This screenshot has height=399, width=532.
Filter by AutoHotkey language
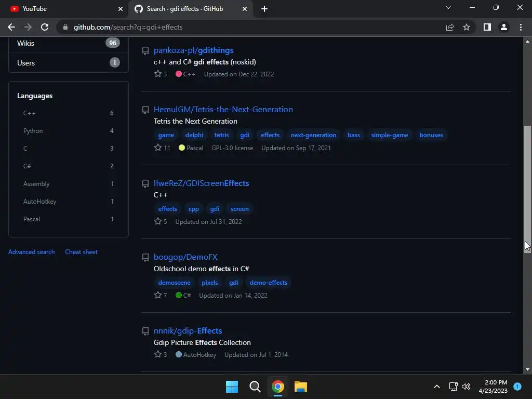(68, 201)
